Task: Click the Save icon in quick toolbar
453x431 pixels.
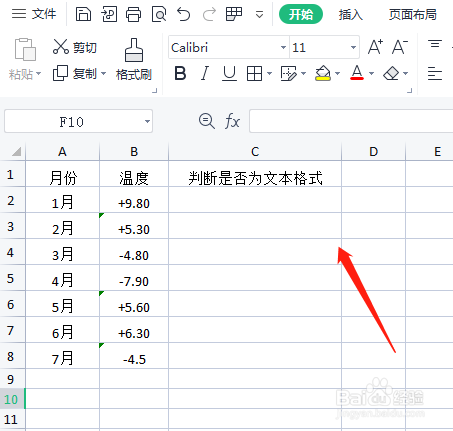Action: [83, 14]
